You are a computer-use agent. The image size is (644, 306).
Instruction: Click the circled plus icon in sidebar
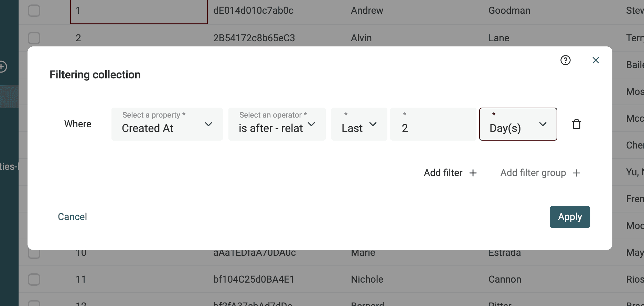click(x=3, y=66)
